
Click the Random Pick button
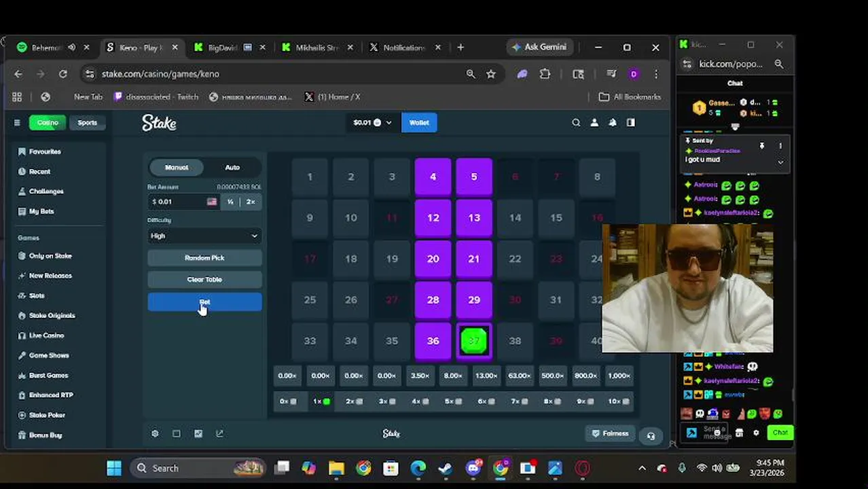coord(204,258)
